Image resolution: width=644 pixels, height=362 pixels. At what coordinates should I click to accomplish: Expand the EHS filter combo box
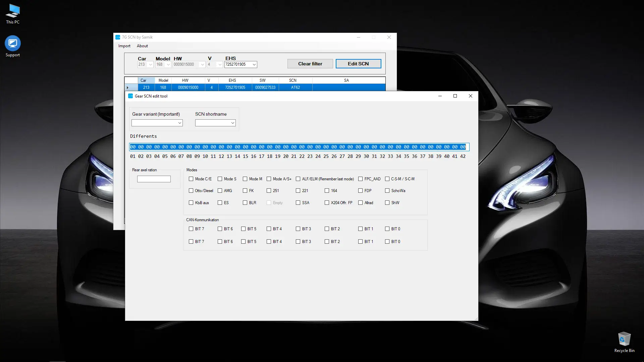click(x=254, y=64)
